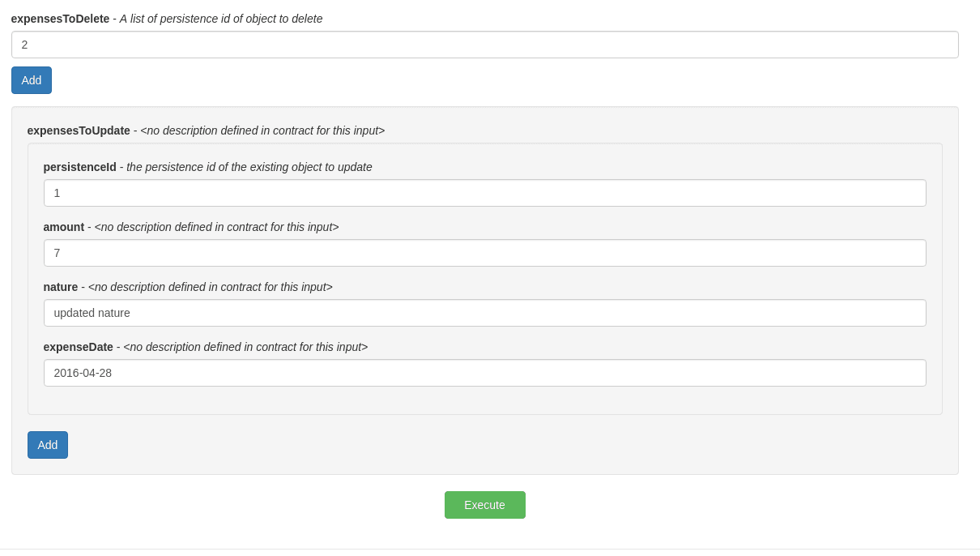Click the expensesToDelete italic description text
The width and height of the screenshot is (980, 556).
point(221,19)
